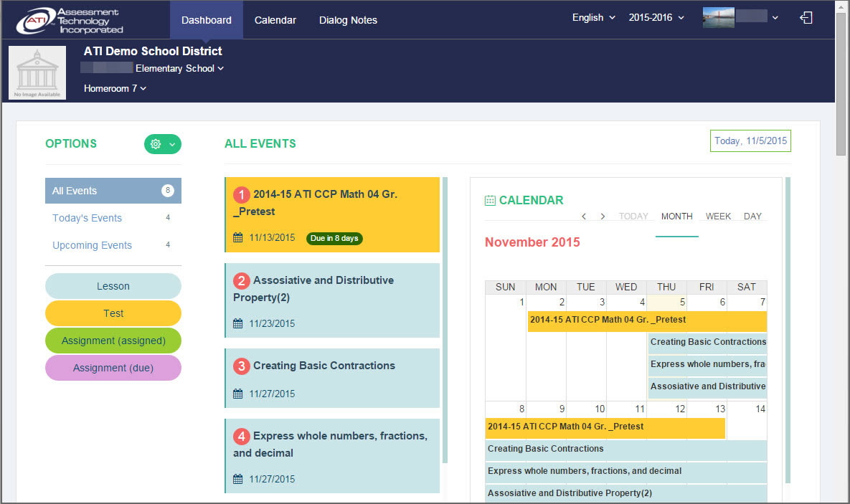Image resolution: width=850 pixels, height=504 pixels.
Task: Toggle the Test event type filter
Action: (x=113, y=313)
